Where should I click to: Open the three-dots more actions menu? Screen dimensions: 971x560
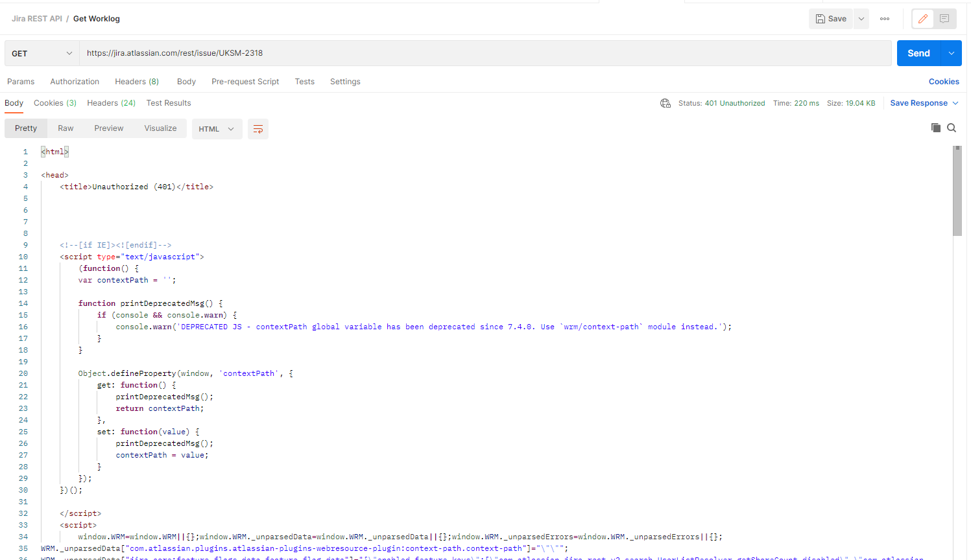tap(885, 19)
